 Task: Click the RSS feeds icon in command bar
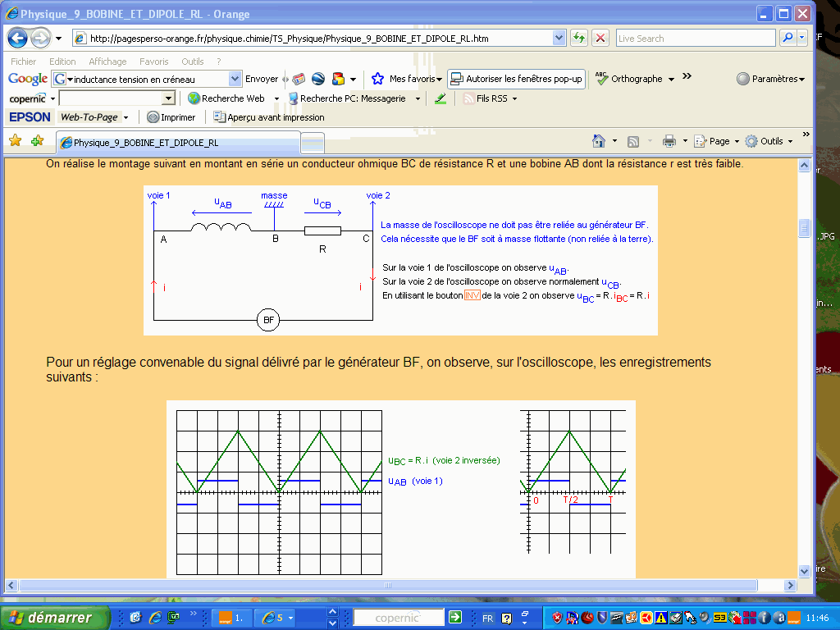633,141
